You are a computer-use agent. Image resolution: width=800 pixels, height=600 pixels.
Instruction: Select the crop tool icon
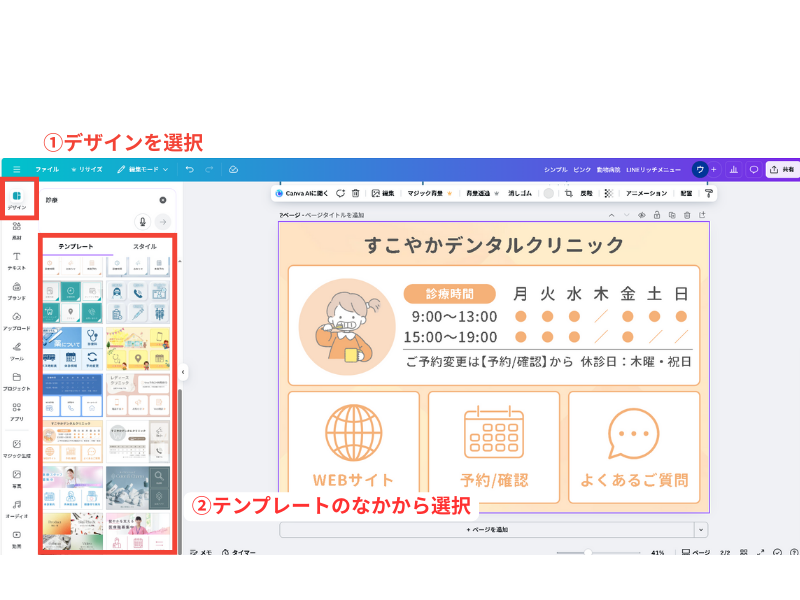[568, 193]
